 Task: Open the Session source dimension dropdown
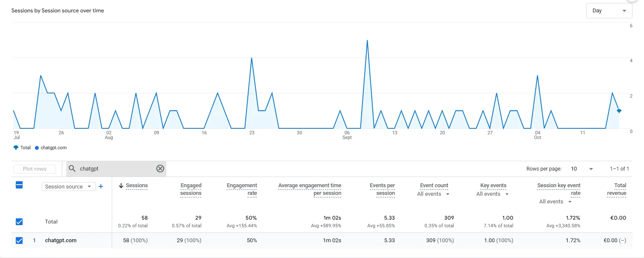68,186
